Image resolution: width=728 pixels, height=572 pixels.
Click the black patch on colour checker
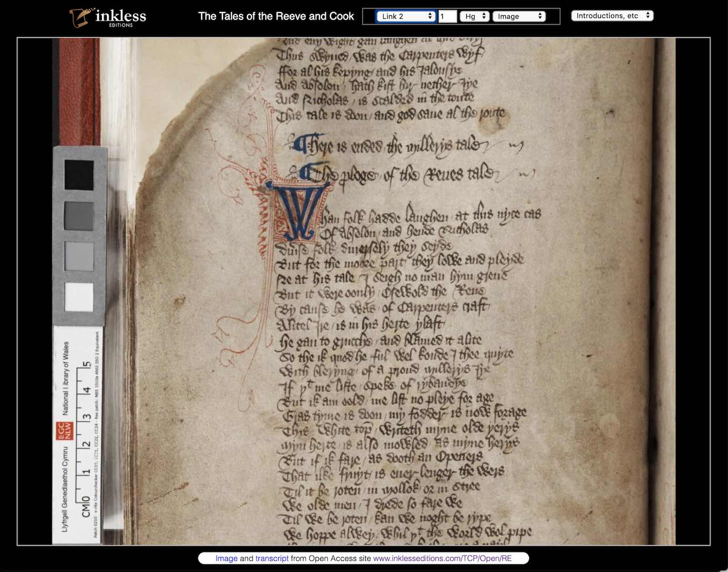pos(79,175)
